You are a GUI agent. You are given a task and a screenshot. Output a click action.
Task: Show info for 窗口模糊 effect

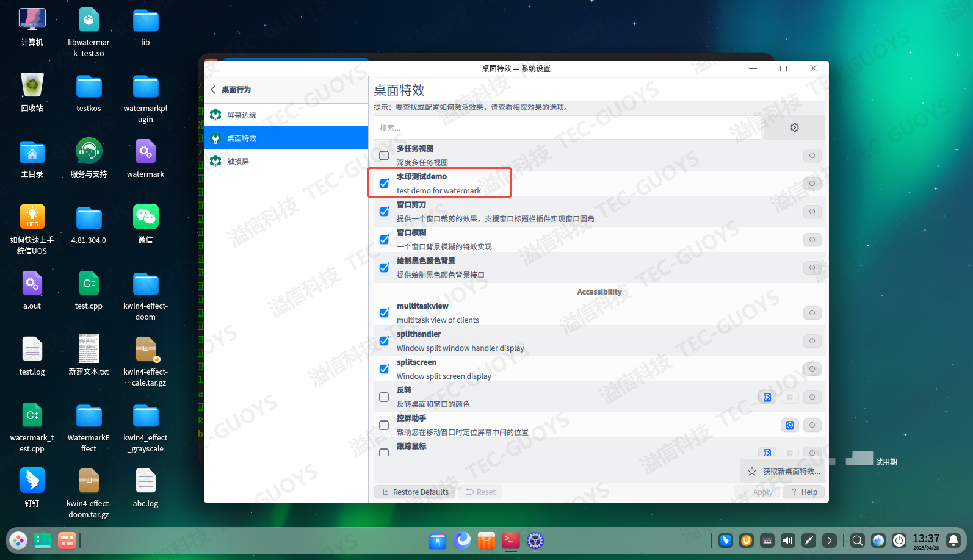[x=812, y=240]
